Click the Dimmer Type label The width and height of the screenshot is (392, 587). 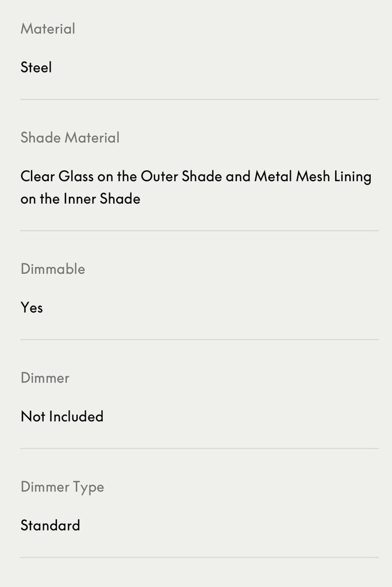click(62, 487)
